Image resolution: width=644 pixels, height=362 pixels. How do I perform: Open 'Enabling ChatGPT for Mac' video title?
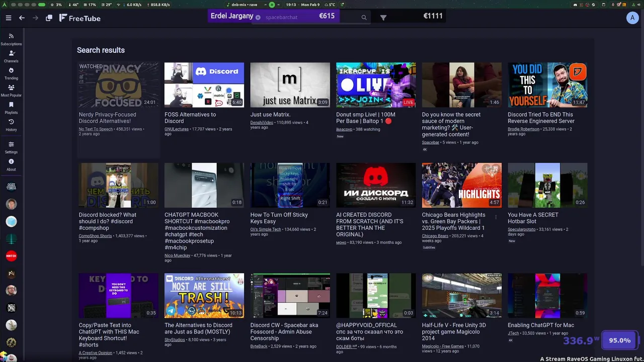[541, 325]
